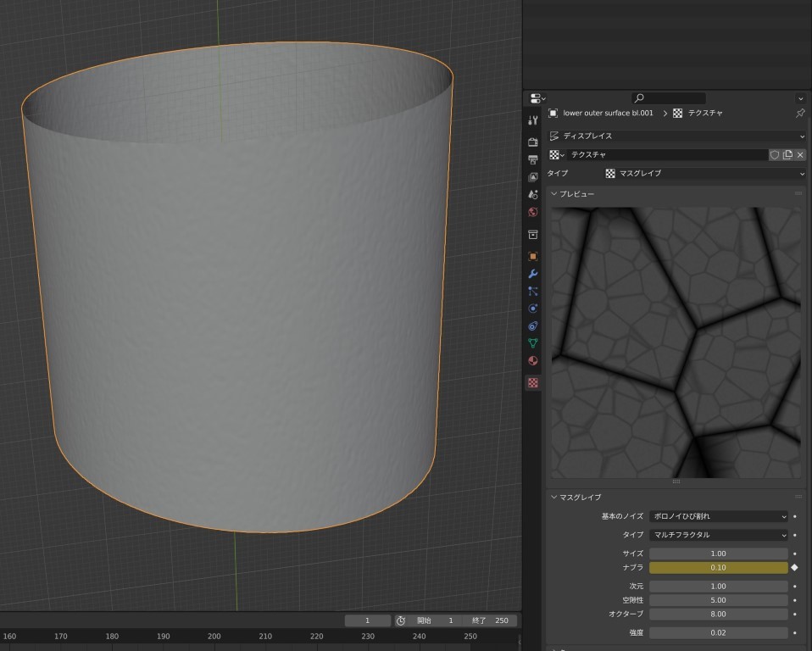Open the Render properties tab

coord(533,142)
